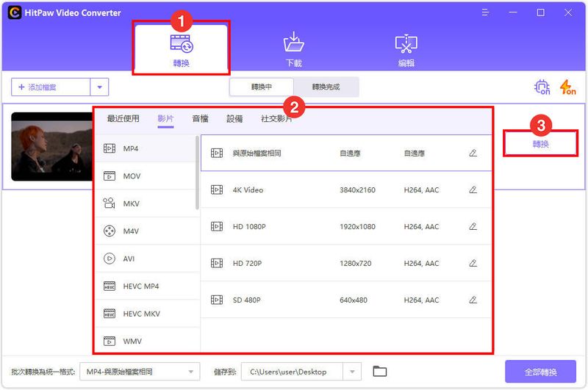This screenshot has height=390, width=588.
Task: Toggle the GPU hardware acceleration chip icon
Action: [542, 87]
